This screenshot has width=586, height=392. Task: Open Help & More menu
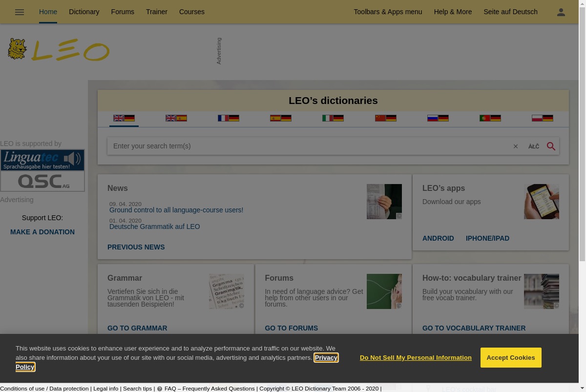453,12
